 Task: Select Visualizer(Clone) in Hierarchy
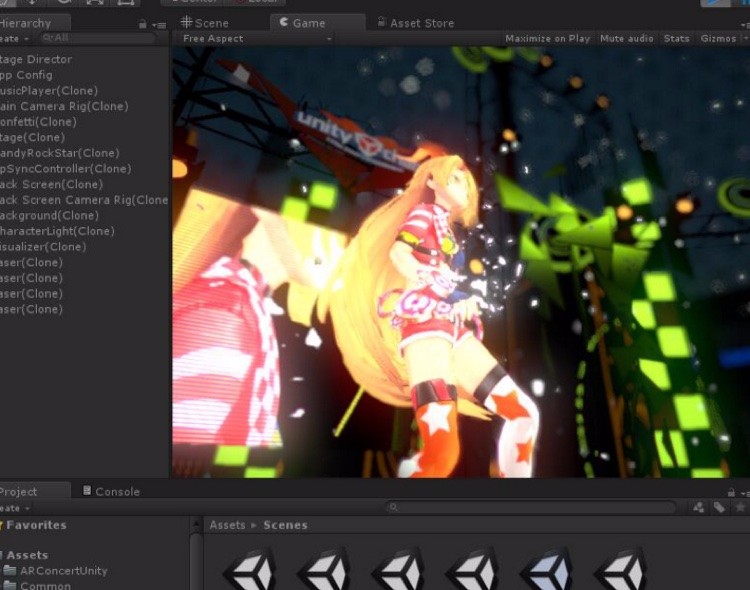pos(43,247)
